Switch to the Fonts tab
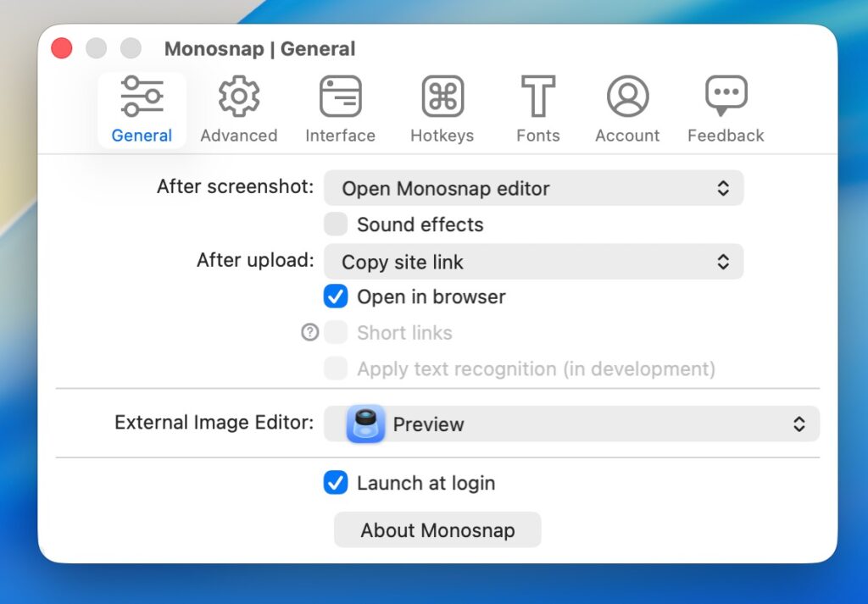868x604 pixels. click(538, 110)
